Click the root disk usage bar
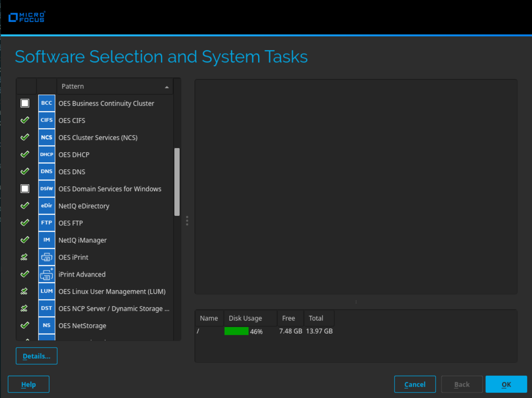Screen dimensions: 532x398 click(237, 331)
